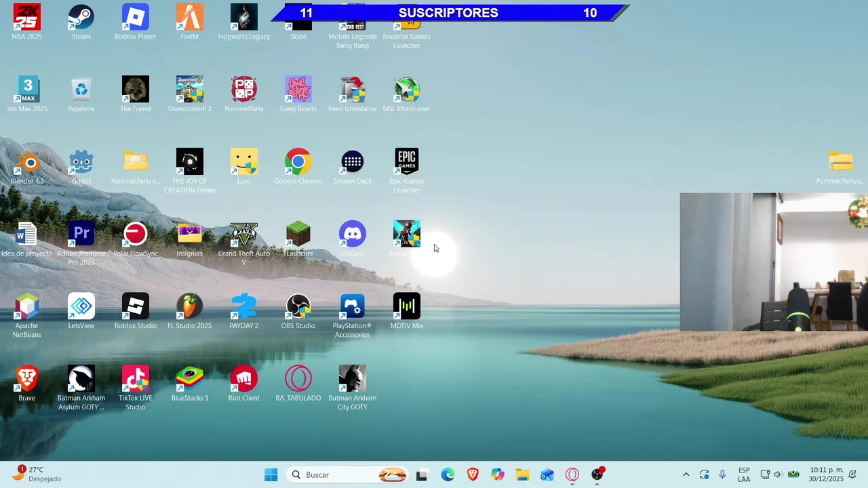Select the Brave desktop shortcut
The width and height of the screenshot is (868, 488).
pos(27,379)
